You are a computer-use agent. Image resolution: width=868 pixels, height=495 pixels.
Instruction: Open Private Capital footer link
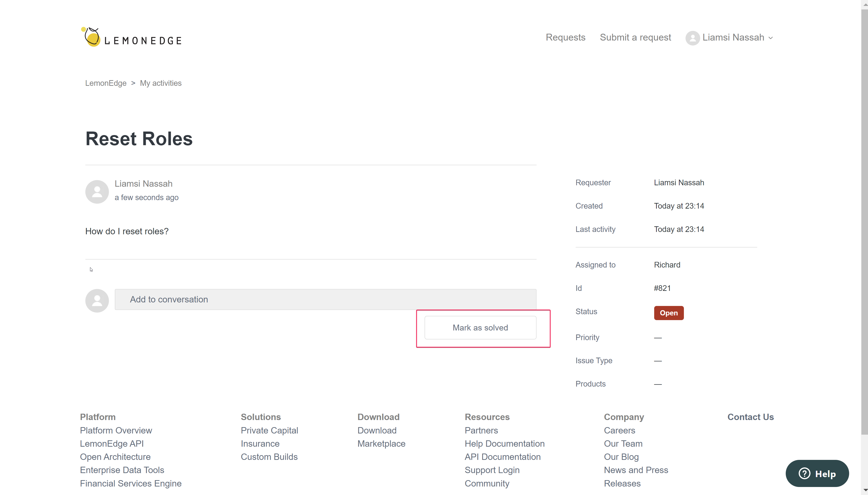pos(269,430)
